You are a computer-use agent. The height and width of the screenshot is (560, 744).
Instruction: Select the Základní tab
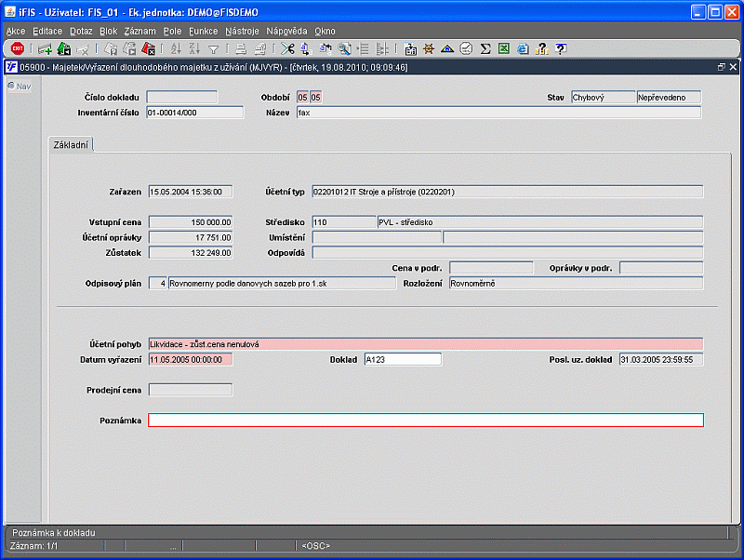click(71, 145)
